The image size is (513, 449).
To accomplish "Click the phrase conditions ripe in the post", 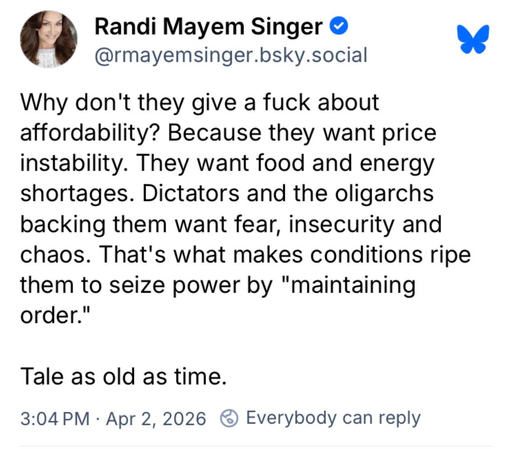I will 390,255.
